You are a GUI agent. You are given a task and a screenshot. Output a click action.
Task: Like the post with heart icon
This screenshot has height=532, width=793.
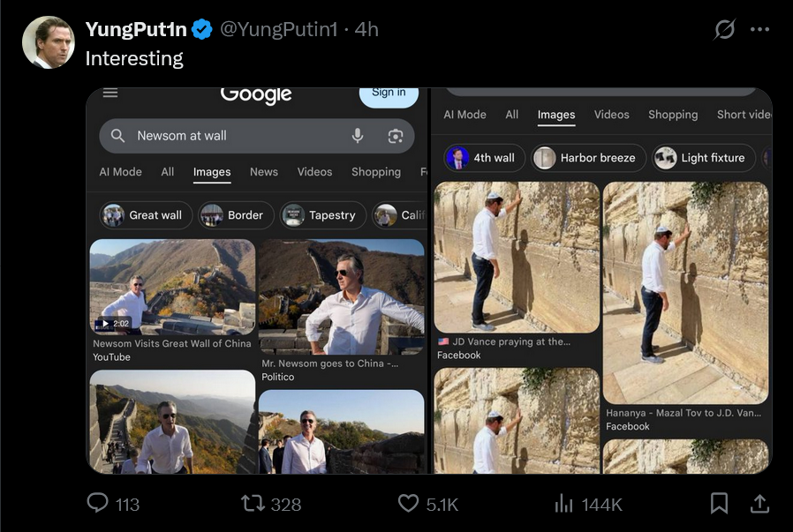(408, 503)
